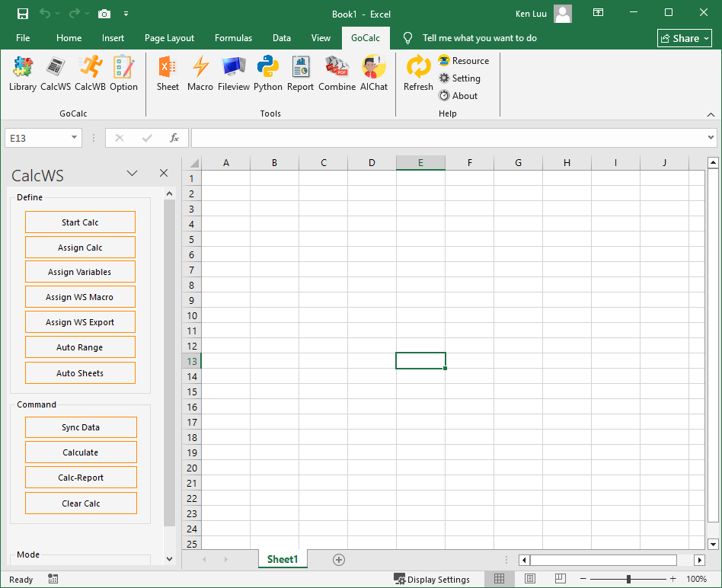Redo the last undone action
Viewport: 722px width, 588px height.
tap(74, 14)
